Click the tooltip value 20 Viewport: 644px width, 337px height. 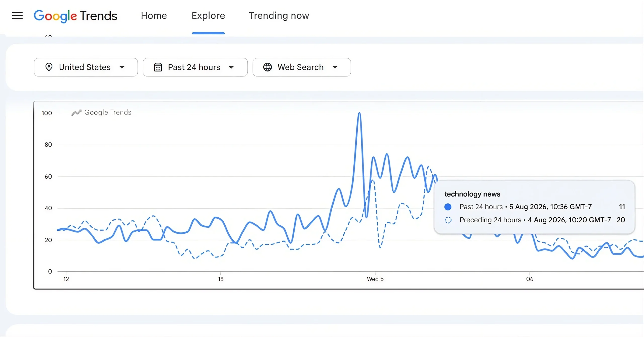(x=621, y=220)
